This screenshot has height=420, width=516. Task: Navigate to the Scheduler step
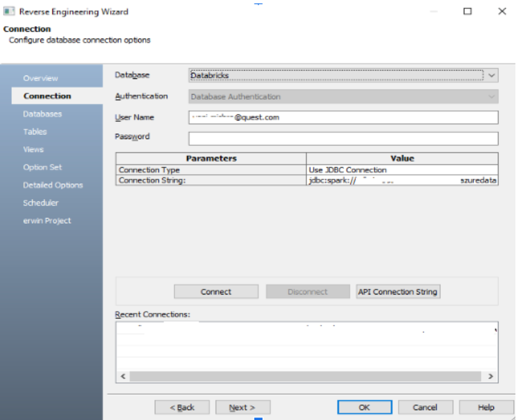click(x=41, y=203)
